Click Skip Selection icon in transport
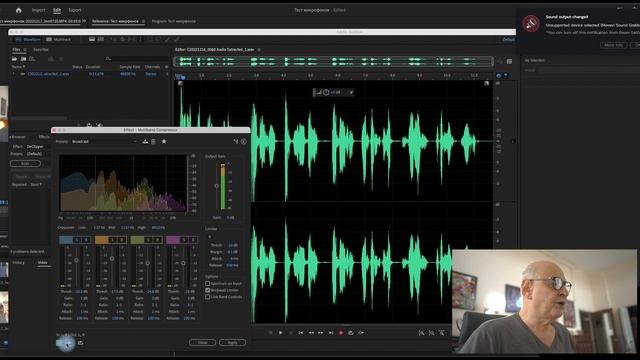Viewport: 640px width, 360px height. (x=361, y=333)
